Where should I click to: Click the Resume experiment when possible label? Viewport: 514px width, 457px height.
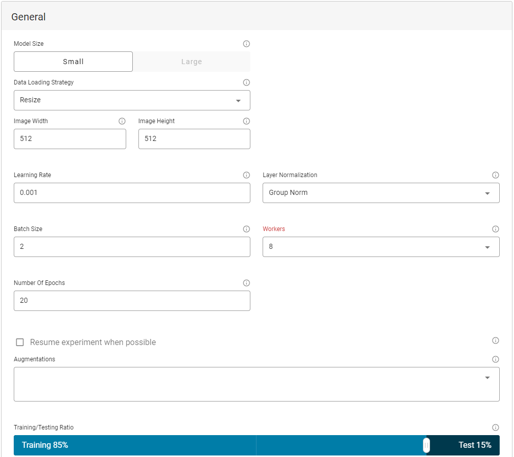coord(93,342)
